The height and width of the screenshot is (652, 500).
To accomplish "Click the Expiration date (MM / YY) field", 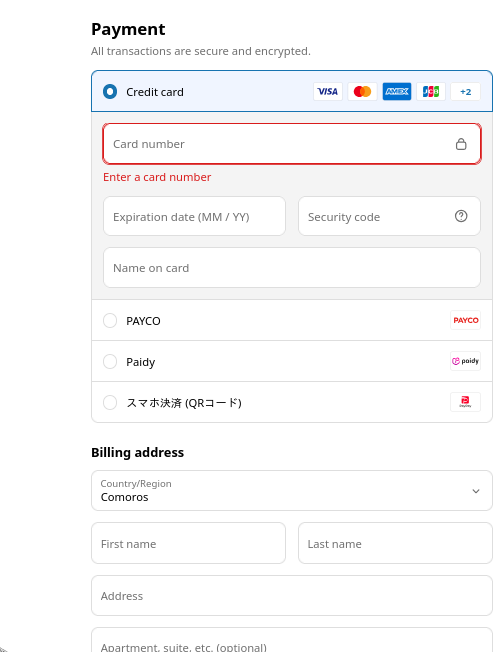I will tap(194, 216).
